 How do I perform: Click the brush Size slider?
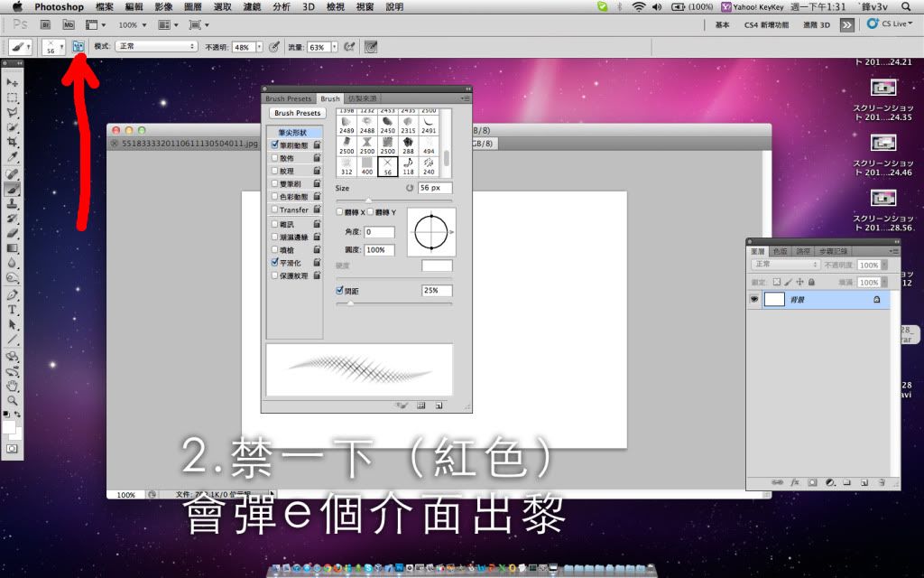click(x=393, y=200)
